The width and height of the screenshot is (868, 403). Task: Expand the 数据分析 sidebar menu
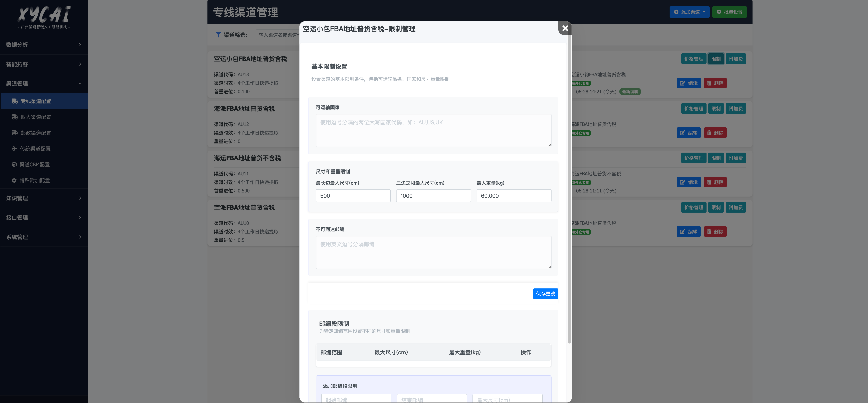(44, 44)
